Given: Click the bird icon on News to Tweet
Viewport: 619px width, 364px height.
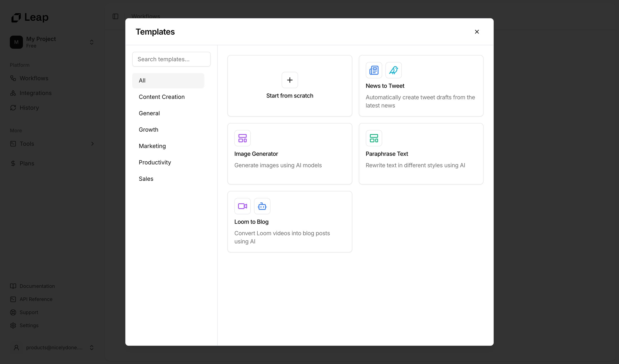Looking at the screenshot, I should click(393, 70).
